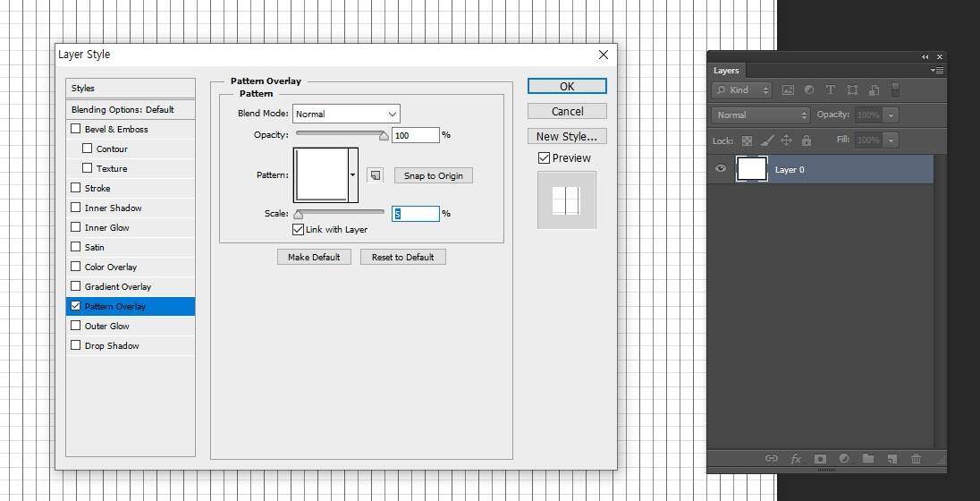Screen dimensions: 980x501
Task: Click the add layer mask icon
Action: tap(820, 458)
